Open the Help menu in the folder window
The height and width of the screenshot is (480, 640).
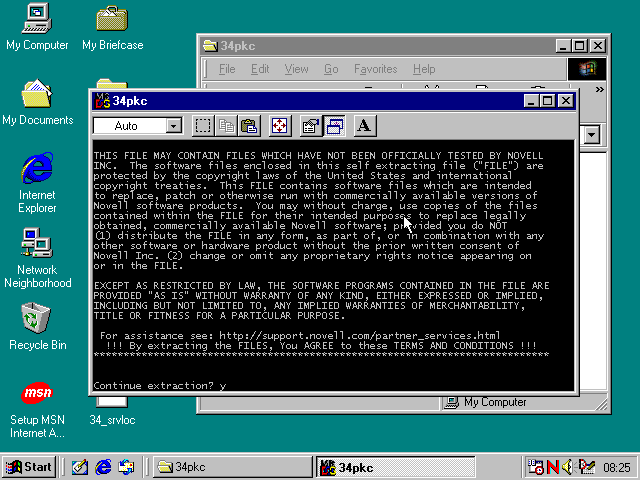point(424,69)
